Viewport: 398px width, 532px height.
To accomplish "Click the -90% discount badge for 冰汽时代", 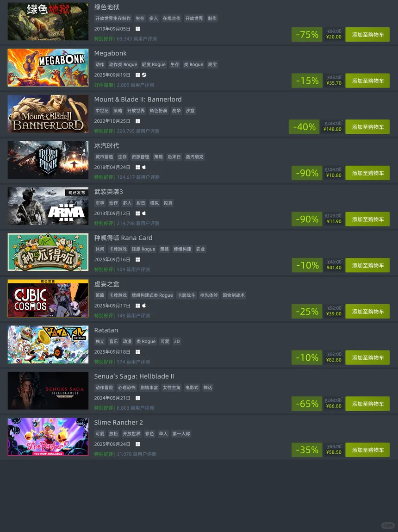I will coord(307,173).
